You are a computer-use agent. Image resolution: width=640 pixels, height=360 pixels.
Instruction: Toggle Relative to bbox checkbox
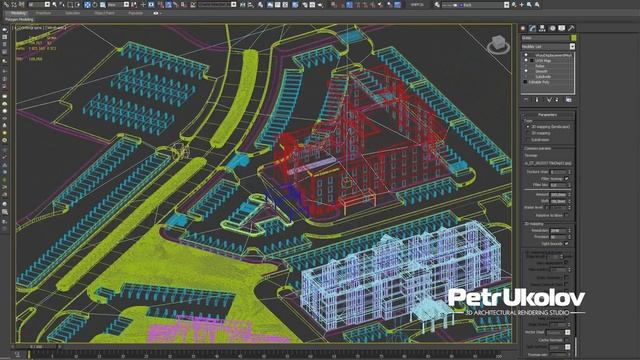point(567,215)
